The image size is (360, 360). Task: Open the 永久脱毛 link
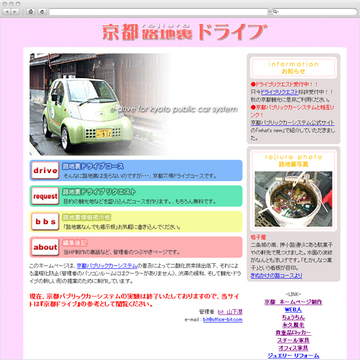pos(293,325)
